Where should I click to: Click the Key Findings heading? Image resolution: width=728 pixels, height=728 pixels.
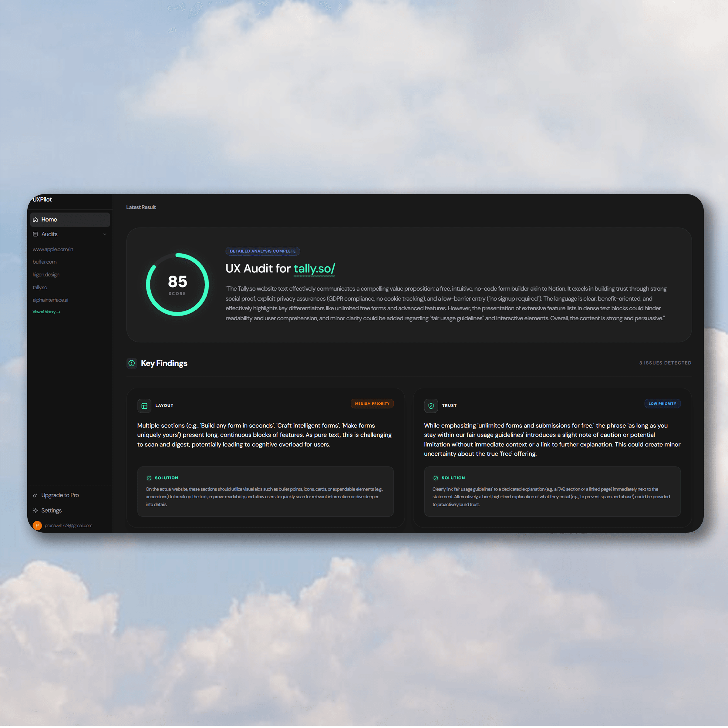pyautogui.click(x=164, y=363)
